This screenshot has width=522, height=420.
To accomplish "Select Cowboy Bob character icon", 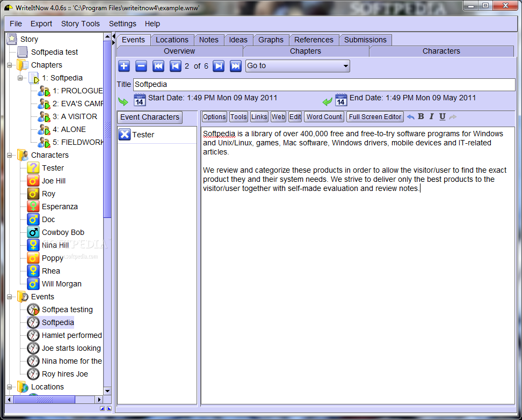I will pyautogui.click(x=33, y=232).
